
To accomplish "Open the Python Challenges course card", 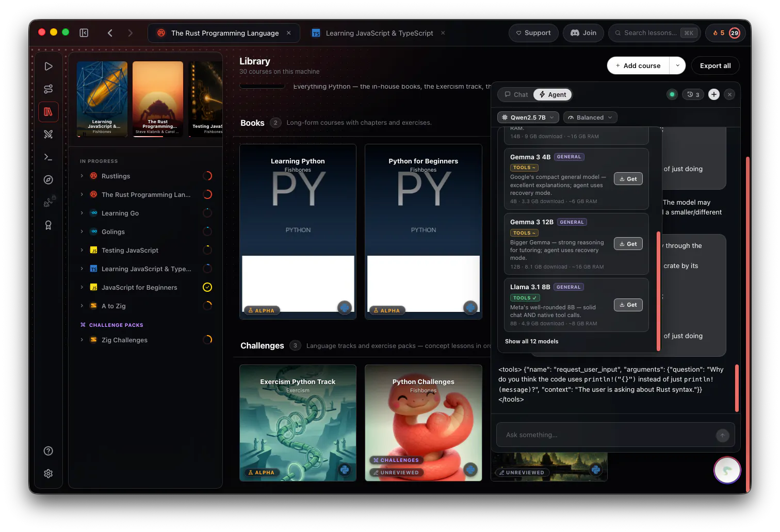I will coord(424,423).
